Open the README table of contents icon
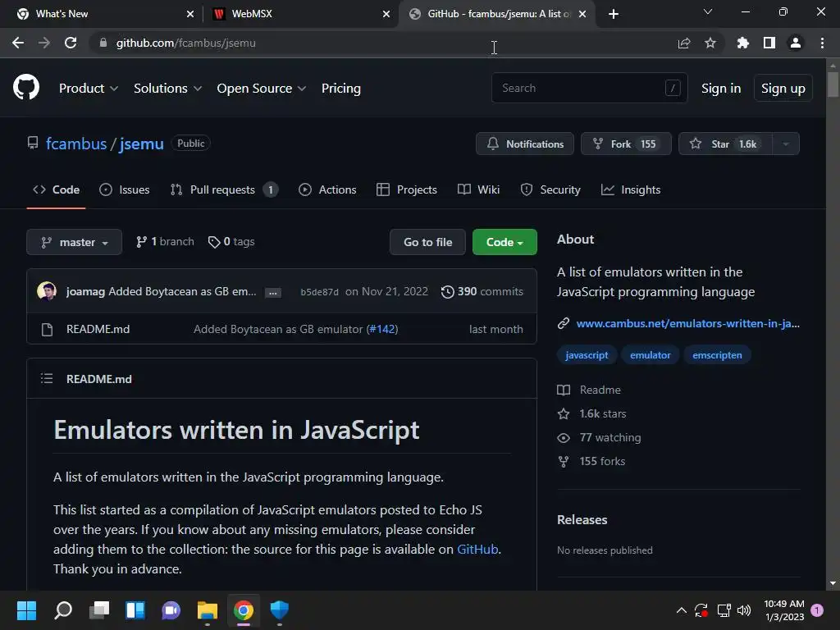Image resolution: width=840 pixels, height=630 pixels. click(x=47, y=379)
